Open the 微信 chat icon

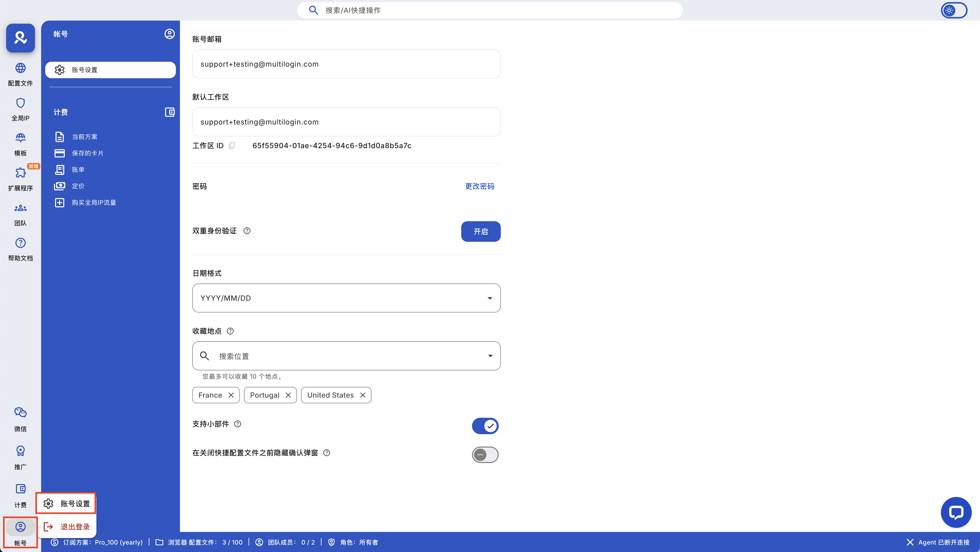(x=21, y=412)
